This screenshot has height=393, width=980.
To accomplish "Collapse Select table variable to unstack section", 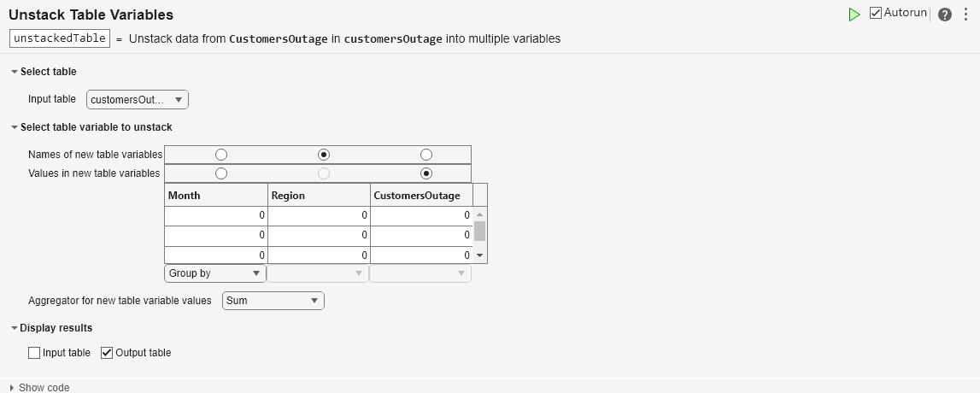I will [x=14, y=127].
